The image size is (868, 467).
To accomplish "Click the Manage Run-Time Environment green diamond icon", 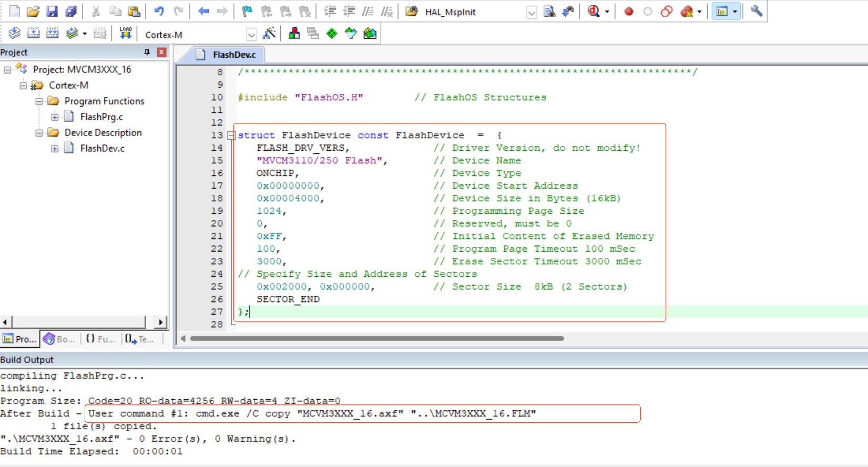I will tap(332, 34).
